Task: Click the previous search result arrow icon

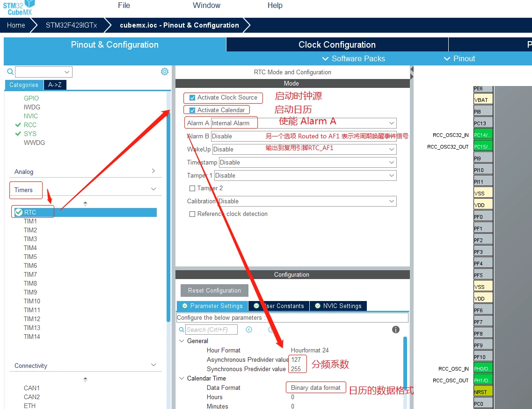Action: pos(249,330)
